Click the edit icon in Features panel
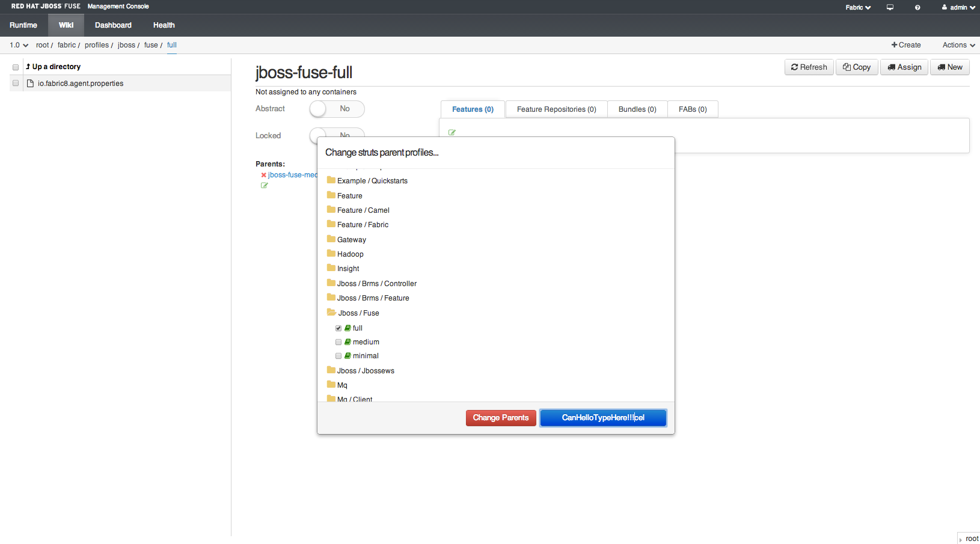The image size is (980, 544). pos(452,132)
